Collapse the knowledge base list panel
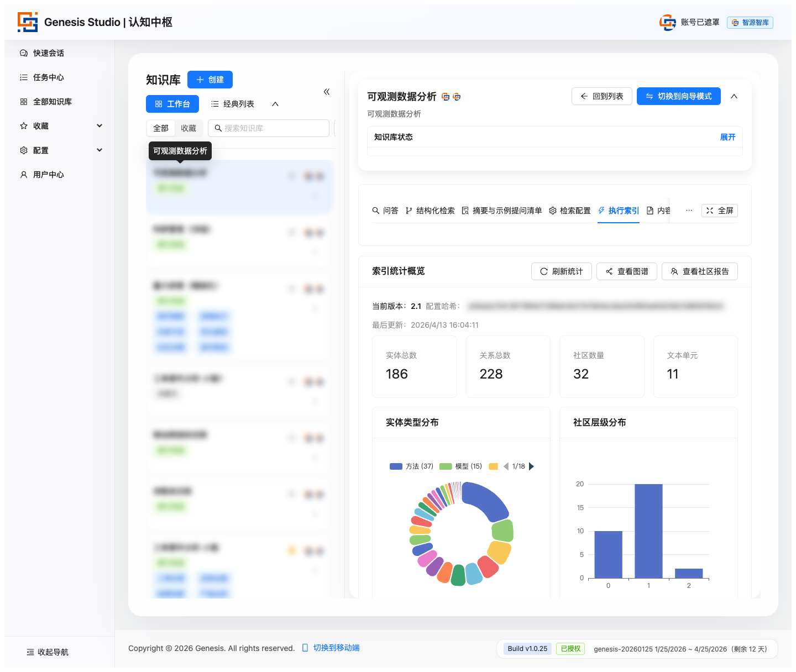The width and height of the screenshot is (796, 672). tap(327, 92)
